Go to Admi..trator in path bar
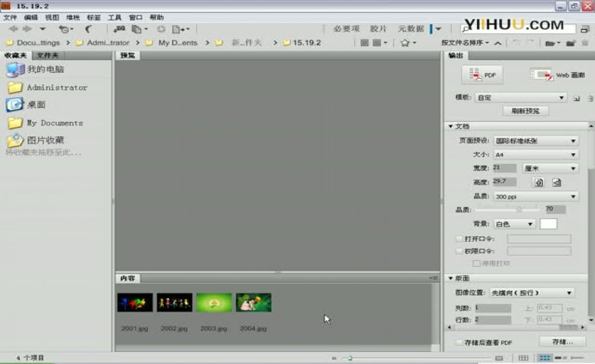 point(108,43)
